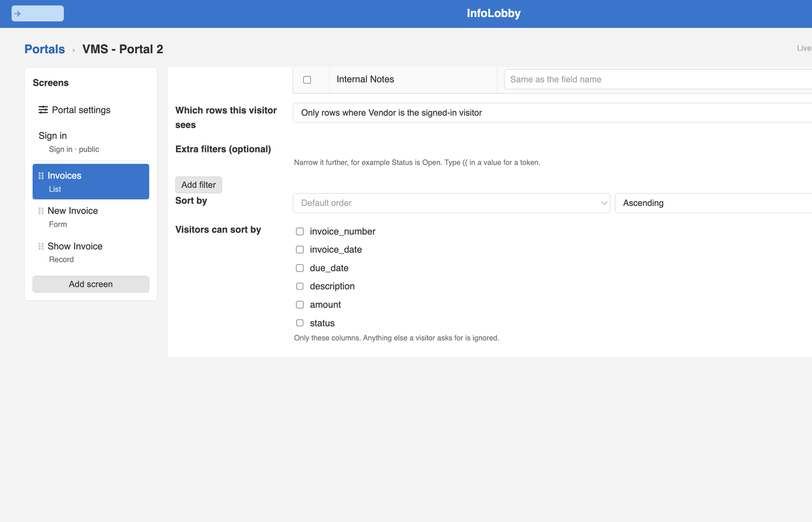812x522 pixels.
Task: Click the Add filter button
Action: (x=199, y=185)
